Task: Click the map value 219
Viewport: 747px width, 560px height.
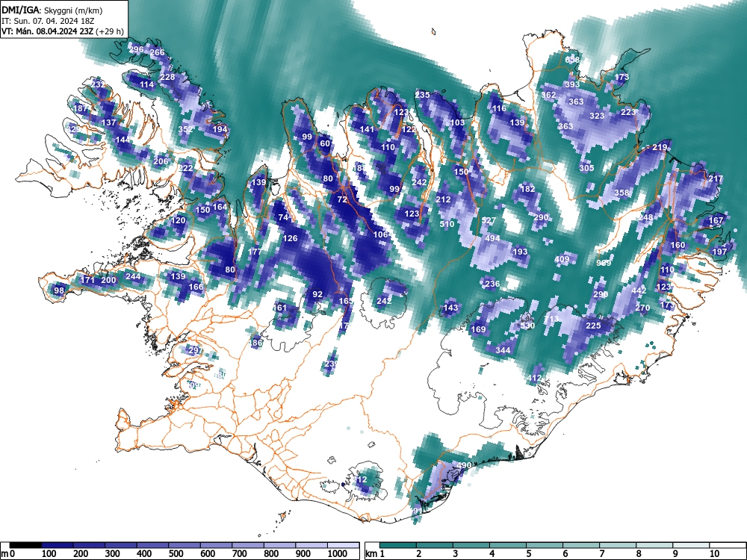Action: click(660, 148)
